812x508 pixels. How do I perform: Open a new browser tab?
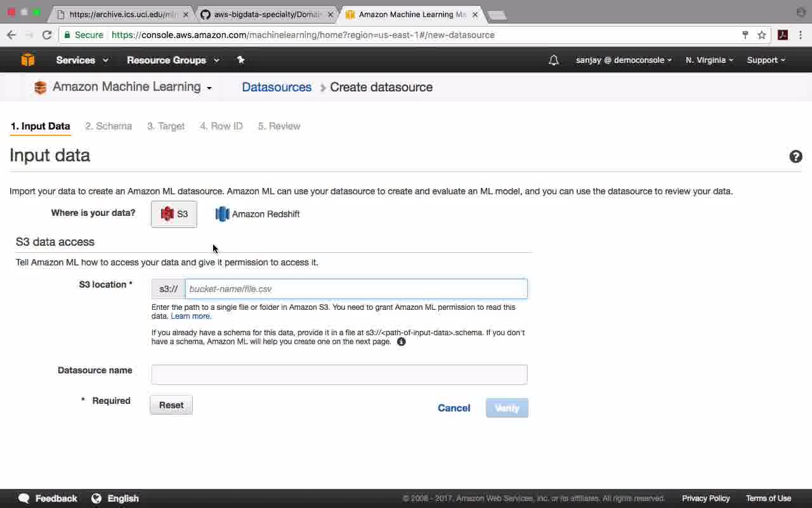point(497,15)
